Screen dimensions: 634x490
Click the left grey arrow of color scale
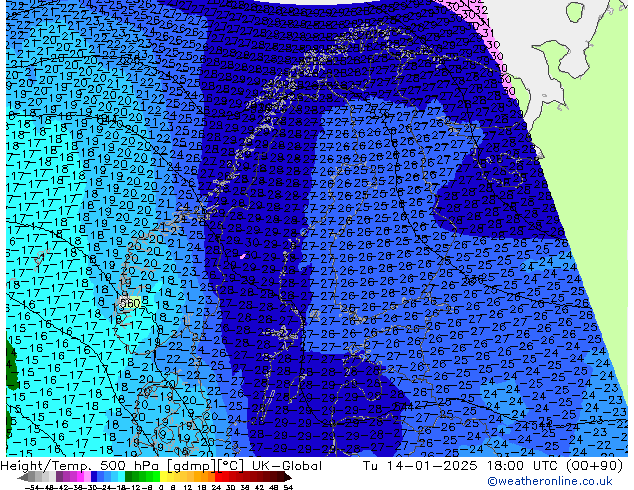22,477
